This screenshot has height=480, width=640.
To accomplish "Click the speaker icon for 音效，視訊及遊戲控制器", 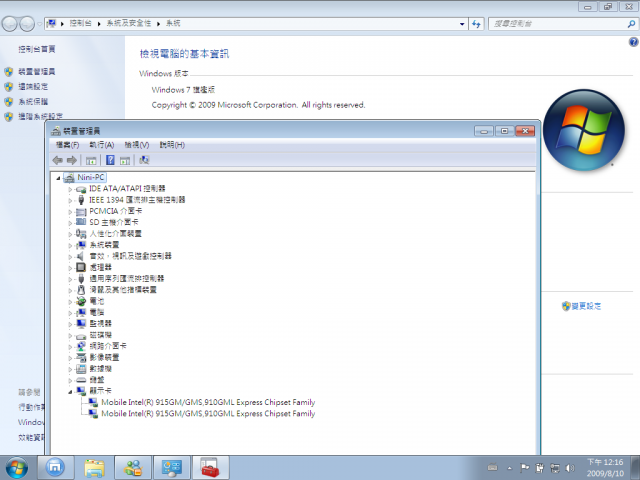I will click(81, 256).
